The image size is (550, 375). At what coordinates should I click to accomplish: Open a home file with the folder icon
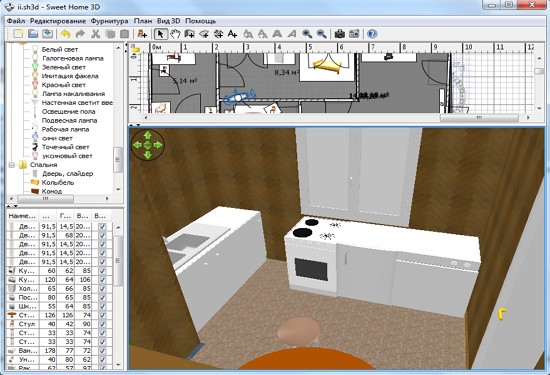[33, 34]
